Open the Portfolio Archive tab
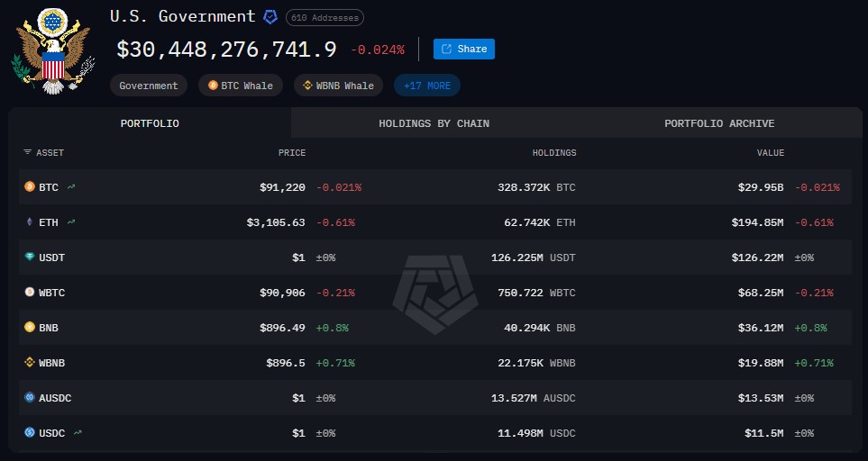Screen dimensions: 868x461 (x=719, y=123)
